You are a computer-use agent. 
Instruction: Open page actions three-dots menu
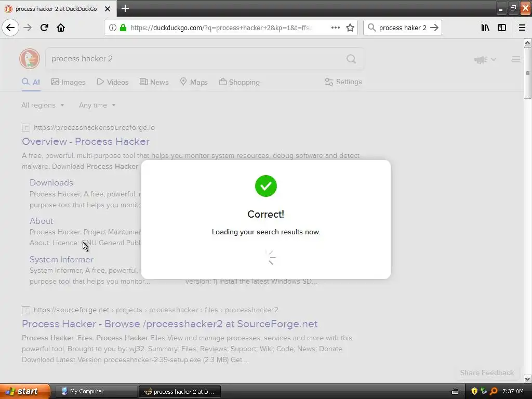[x=335, y=28]
